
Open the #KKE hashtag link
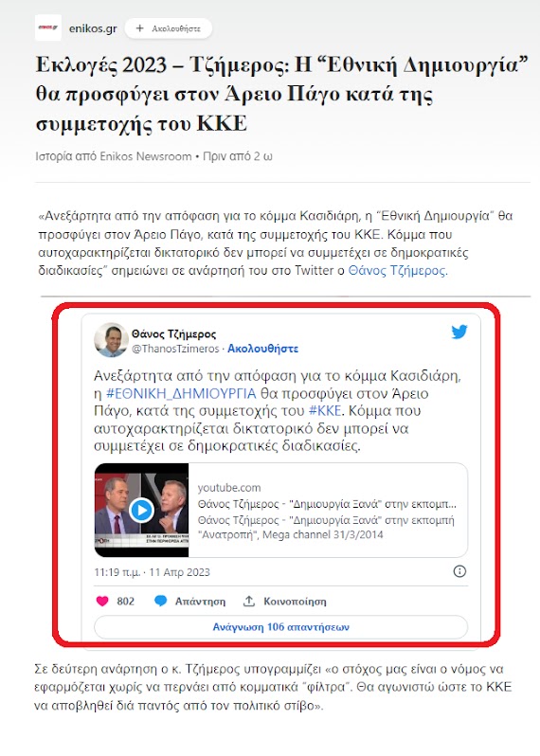tap(325, 411)
